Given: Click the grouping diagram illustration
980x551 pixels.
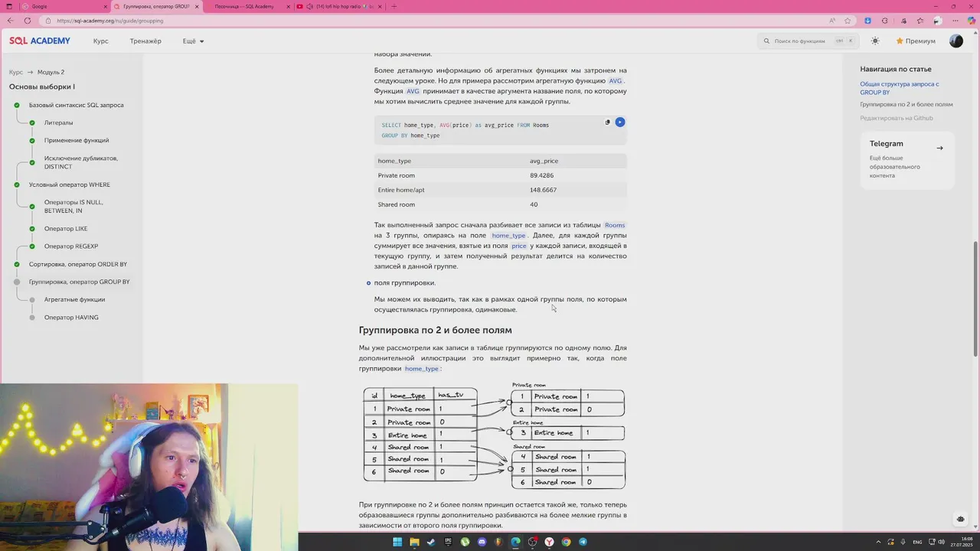Looking at the screenshot, I should coord(494,436).
